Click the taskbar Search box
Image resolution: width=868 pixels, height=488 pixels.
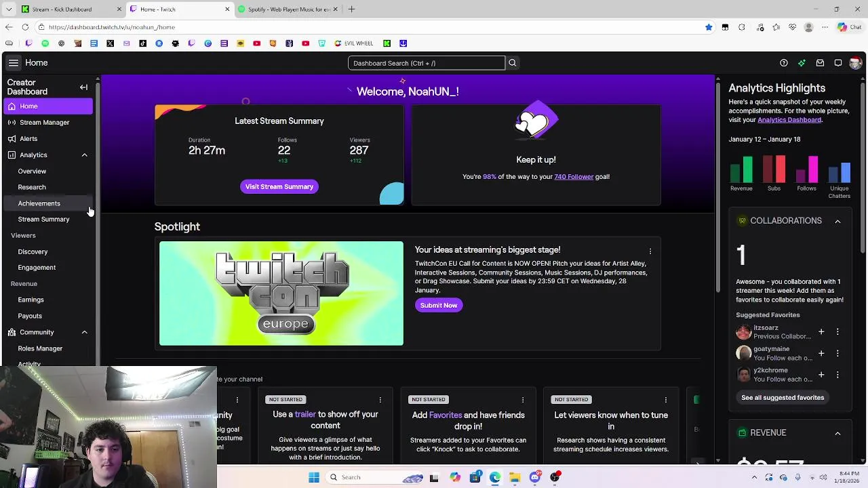[376, 477]
